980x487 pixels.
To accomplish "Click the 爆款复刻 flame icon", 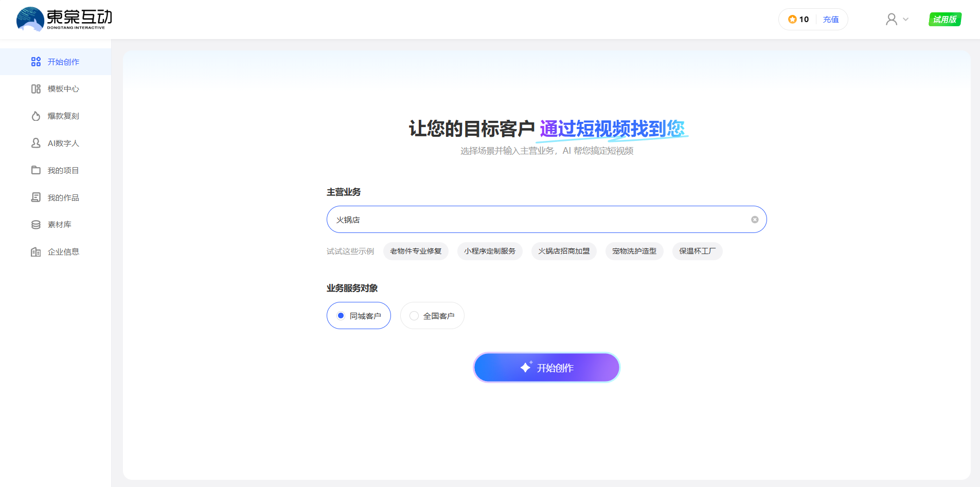I will [36, 116].
